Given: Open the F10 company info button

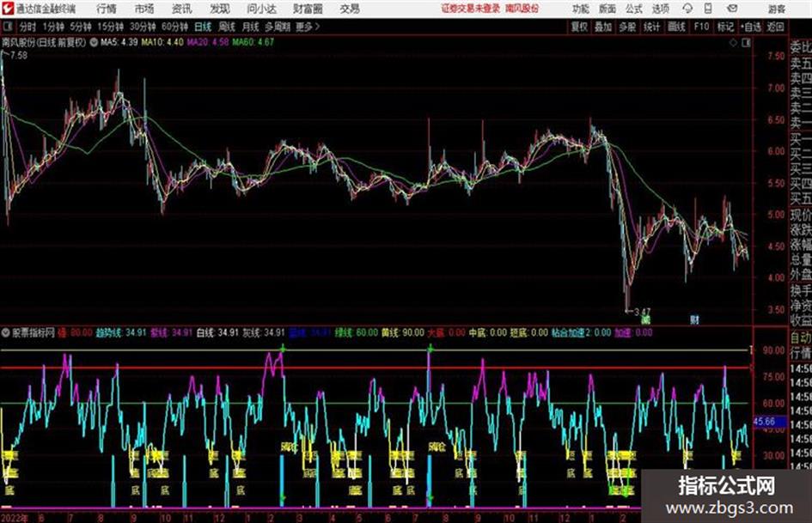Looking at the screenshot, I should coord(702,27).
